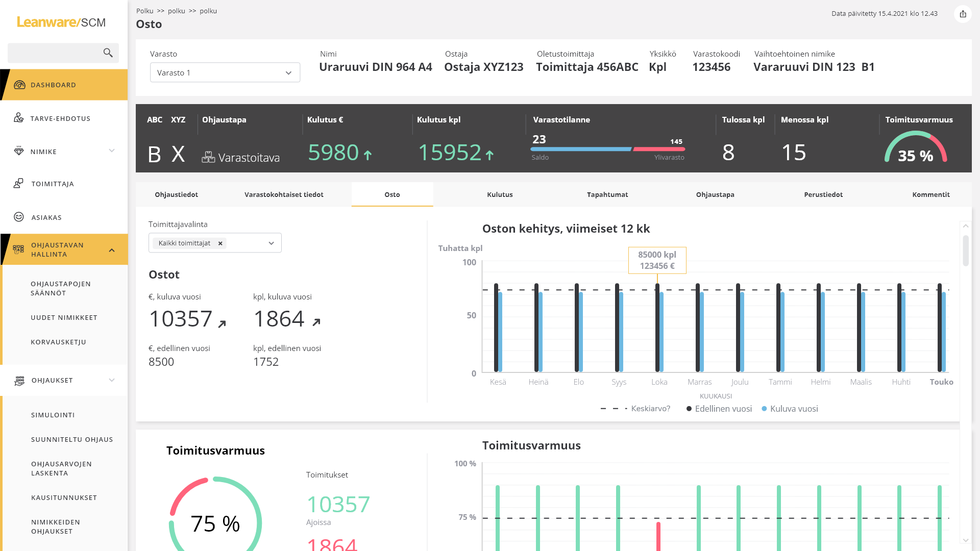Click the Ohjaukset hand icon
The width and height of the screenshot is (980, 551).
pyautogui.click(x=19, y=380)
